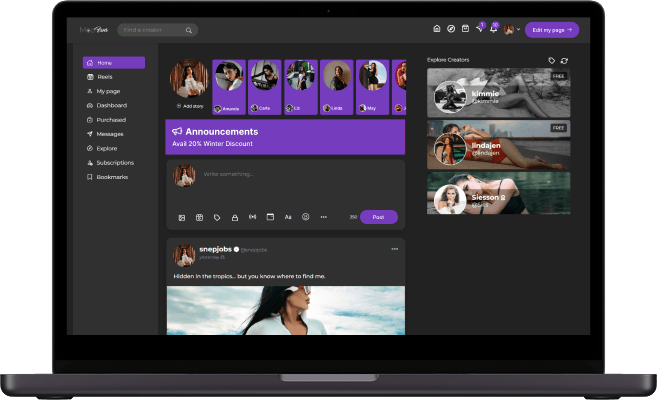The height and width of the screenshot is (401, 657).
Task: Click 'Avail 20% Winter Discount' text
Action: [212, 144]
